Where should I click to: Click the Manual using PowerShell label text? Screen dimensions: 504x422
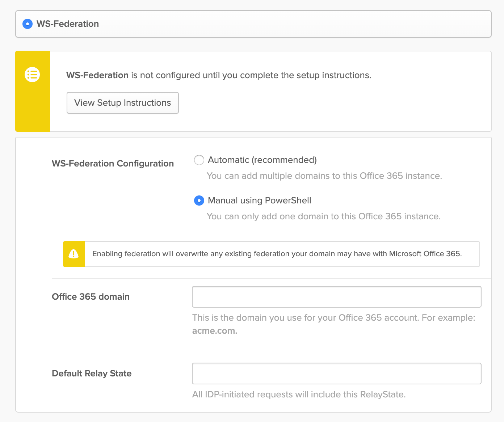click(259, 201)
